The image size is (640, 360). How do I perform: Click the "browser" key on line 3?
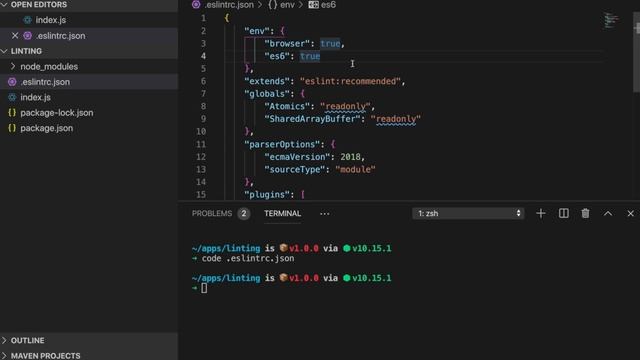(x=287, y=44)
